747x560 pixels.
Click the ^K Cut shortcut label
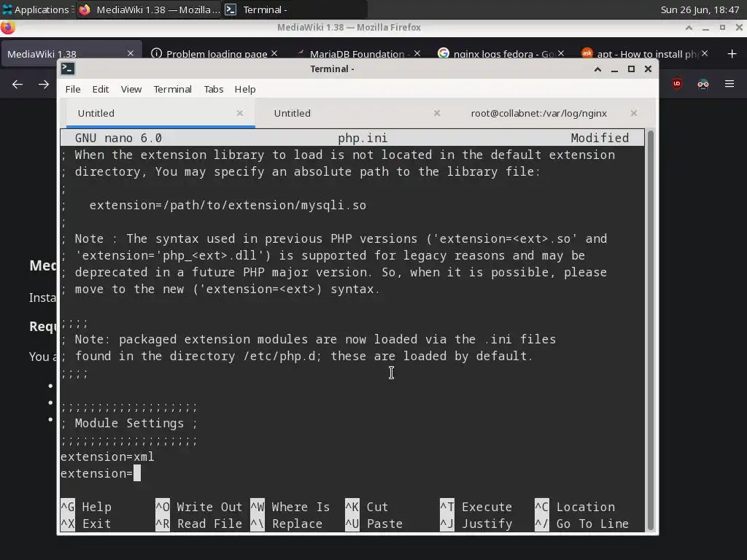[367, 507]
